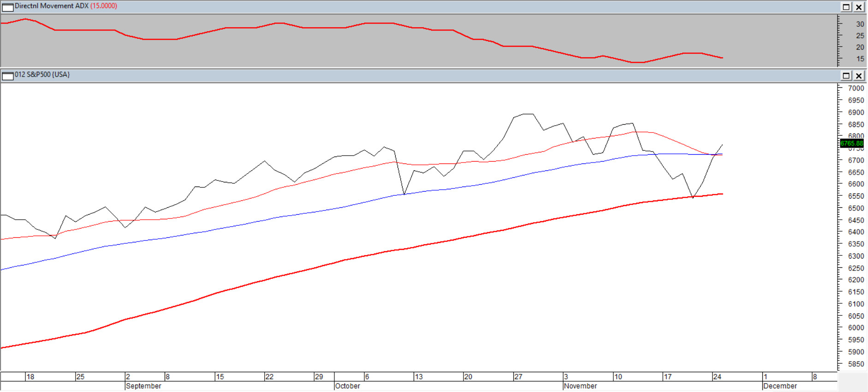This screenshot has width=868, height=392.
Task: Maximize the Directnl Movement ADX pane
Action: point(846,7)
